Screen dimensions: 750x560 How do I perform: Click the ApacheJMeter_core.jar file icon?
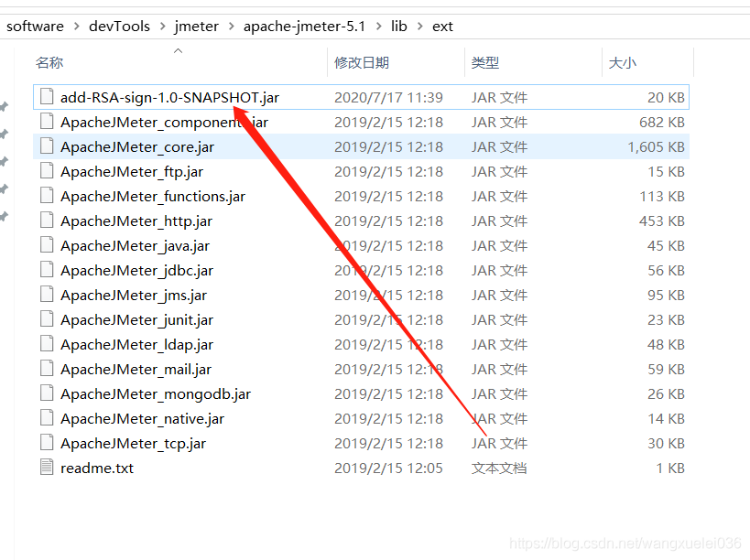pyautogui.click(x=47, y=146)
